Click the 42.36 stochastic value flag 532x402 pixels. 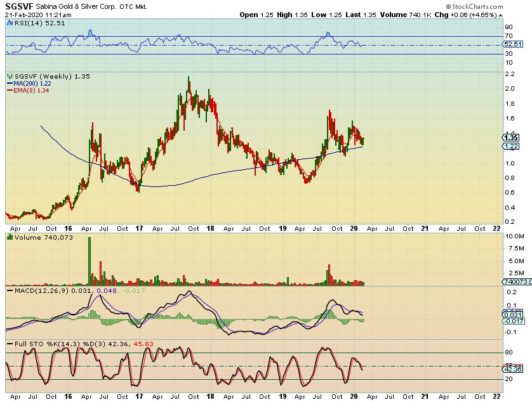(x=512, y=368)
